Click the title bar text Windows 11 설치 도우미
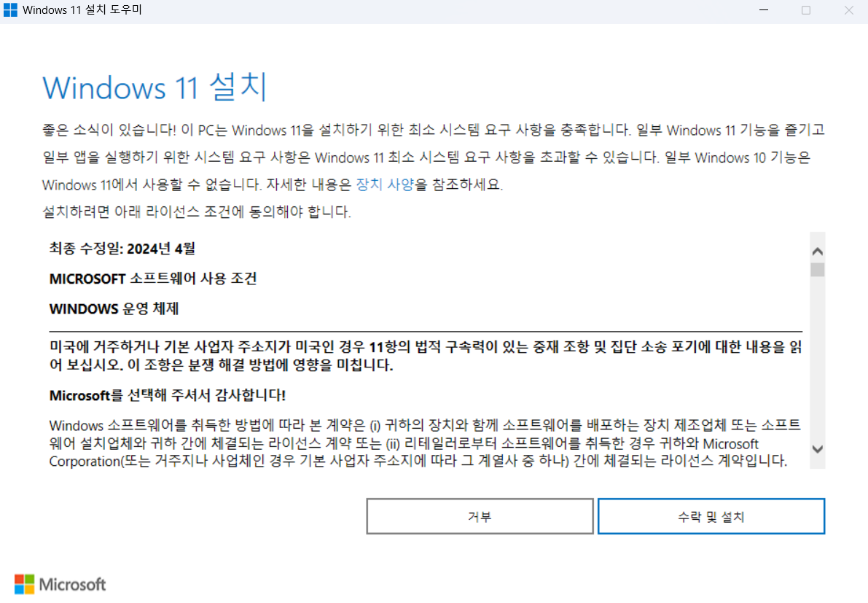This screenshot has width=868, height=603. click(82, 11)
